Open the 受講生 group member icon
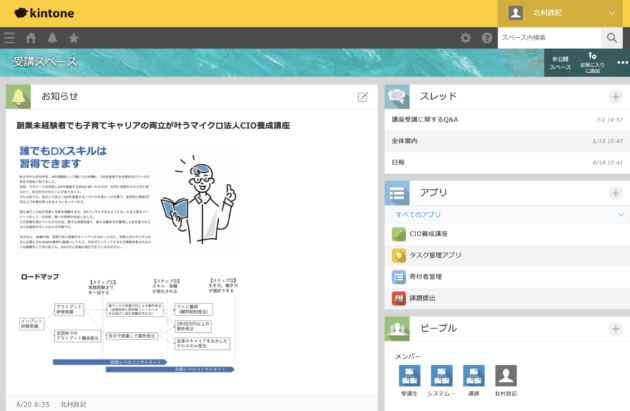630x411 pixels. (x=409, y=376)
